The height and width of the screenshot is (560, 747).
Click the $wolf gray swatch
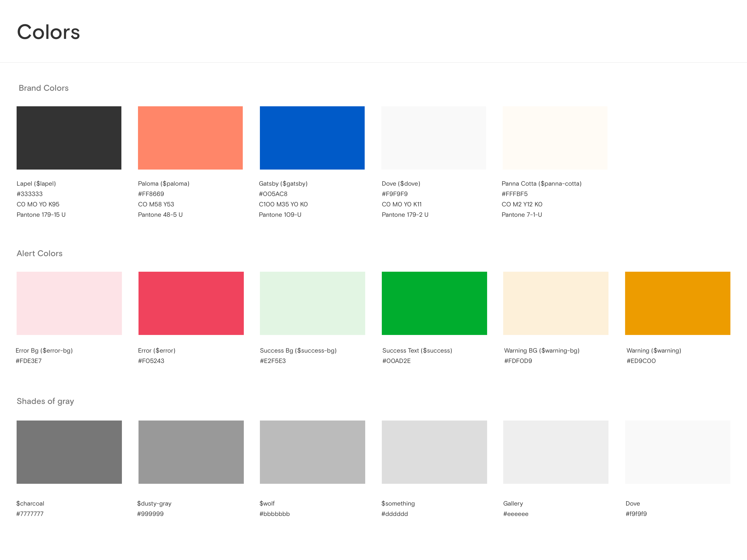click(312, 452)
